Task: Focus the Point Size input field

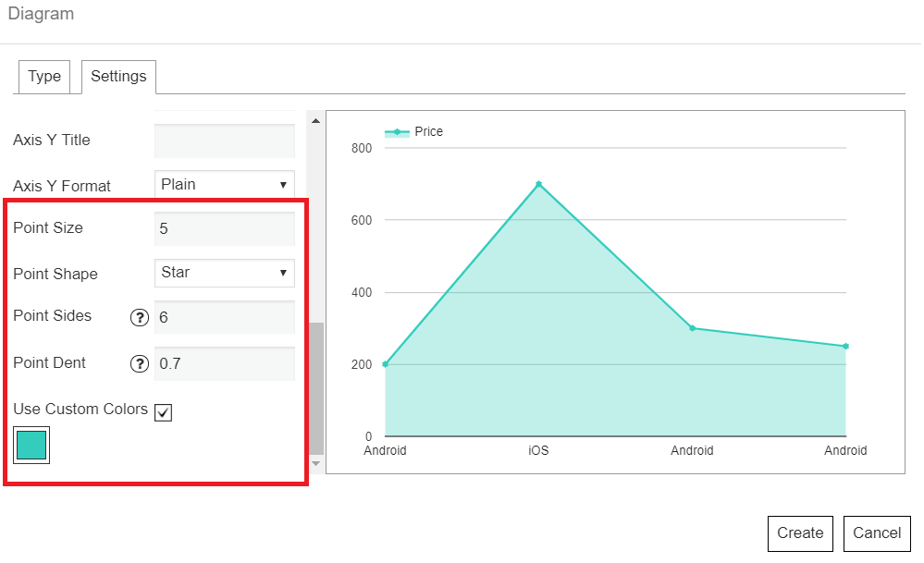Action: 225,228
